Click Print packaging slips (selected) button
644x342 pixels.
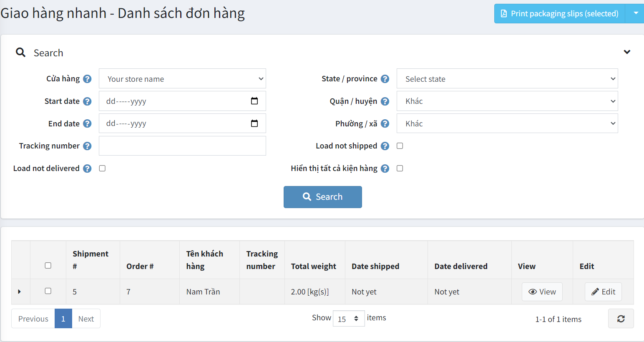[x=559, y=13]
